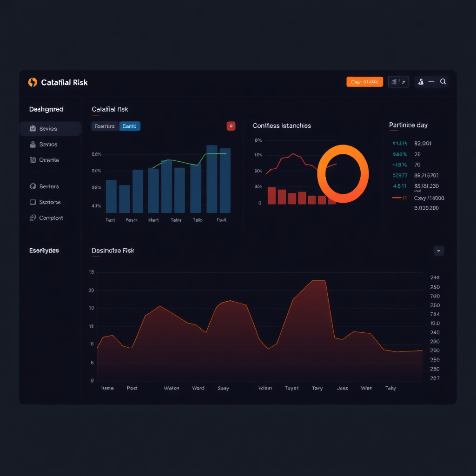
Task: Switch to the Foerniits tab
Action: [x=104, y=126]
